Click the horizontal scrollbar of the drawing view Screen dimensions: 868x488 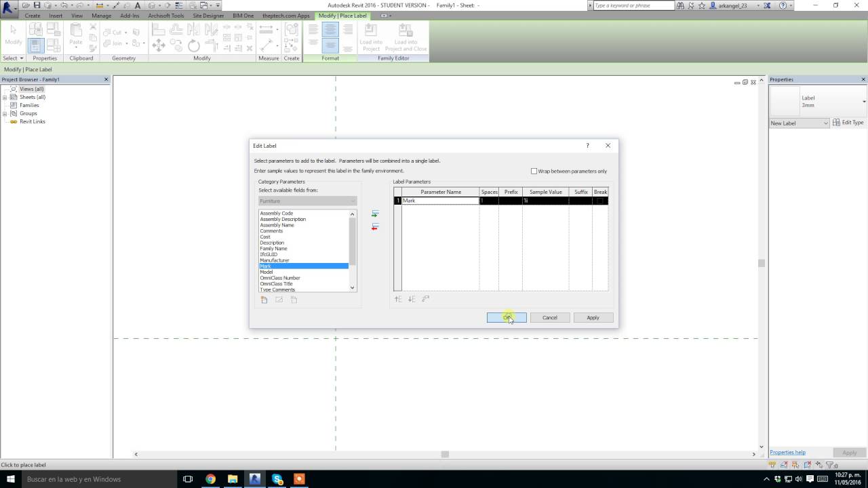445,454
